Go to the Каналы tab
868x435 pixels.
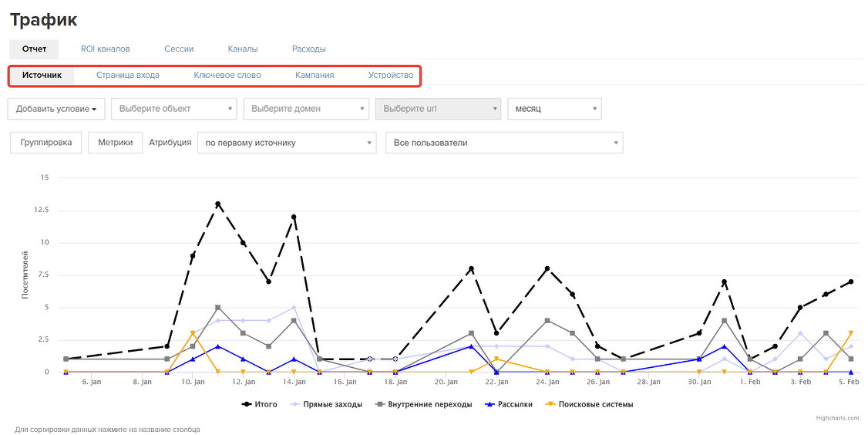[x=243, y=49]
